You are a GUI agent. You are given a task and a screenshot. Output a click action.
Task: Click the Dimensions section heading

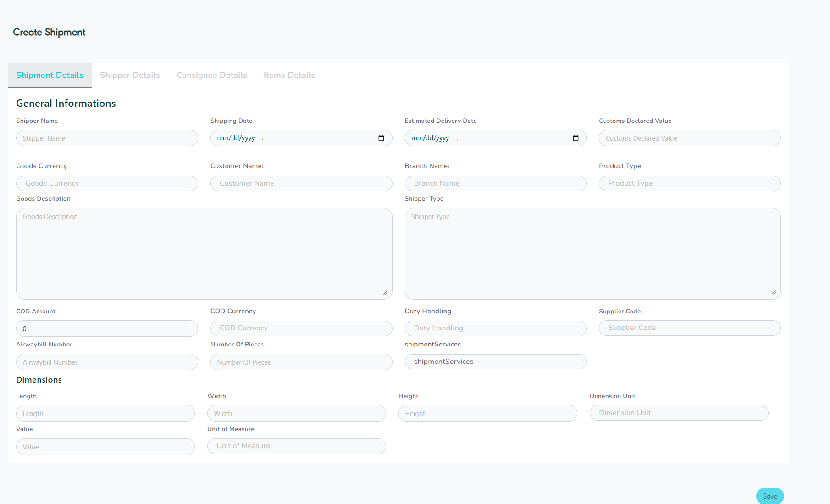39,380
